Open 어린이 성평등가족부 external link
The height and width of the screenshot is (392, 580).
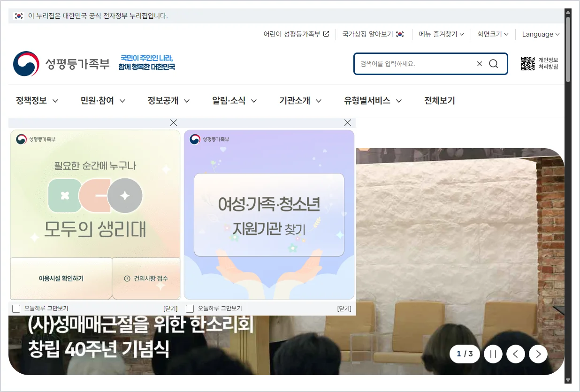tap(296, 34)
